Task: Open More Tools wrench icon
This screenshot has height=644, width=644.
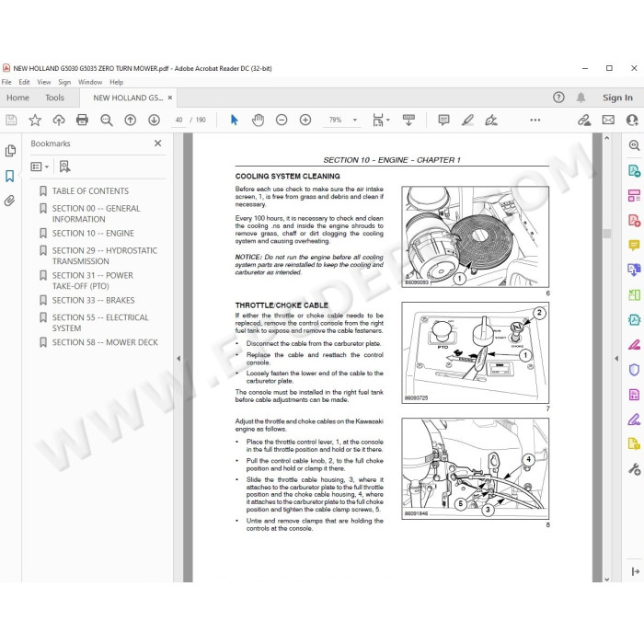Action: pyautogui.click(x=634, y=469)
